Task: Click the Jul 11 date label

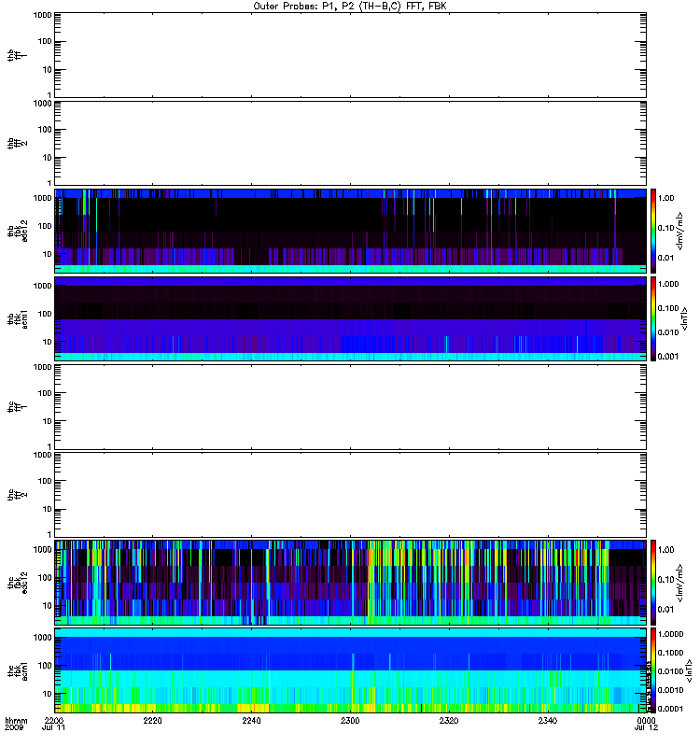Action: [x=53, y=728]
